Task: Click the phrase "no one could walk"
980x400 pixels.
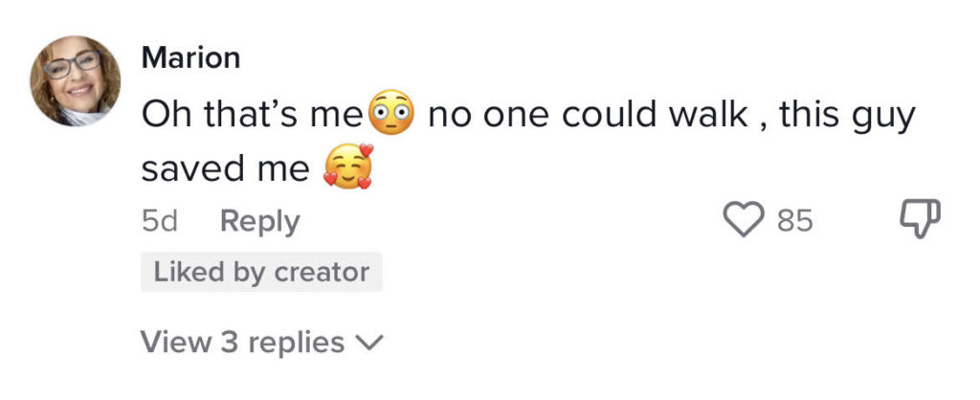Action: click(x=588, y=115)
